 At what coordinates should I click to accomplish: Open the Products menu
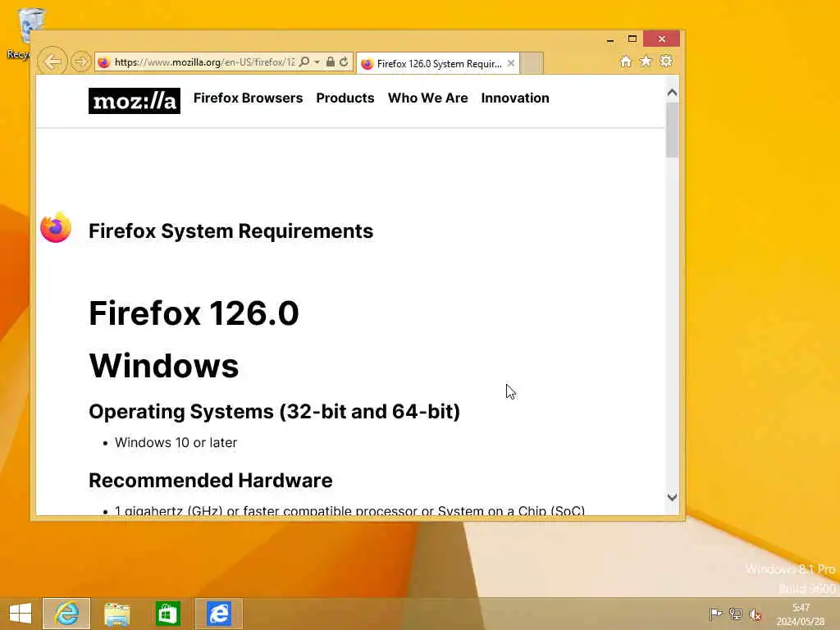click(x=345, y=98)
